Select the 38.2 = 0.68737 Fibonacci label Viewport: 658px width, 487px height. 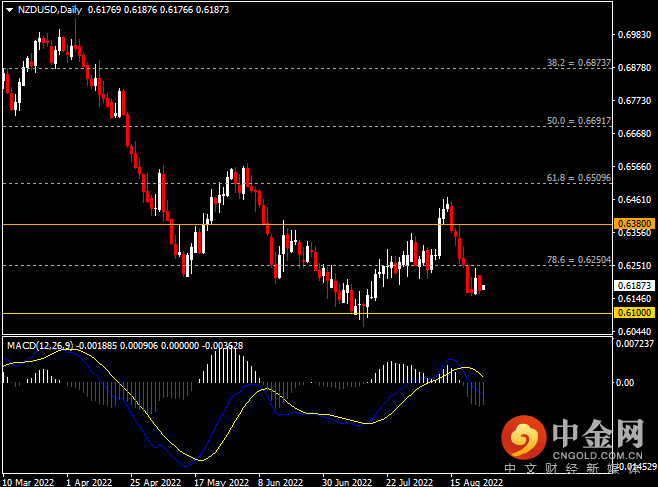point(579,63)
